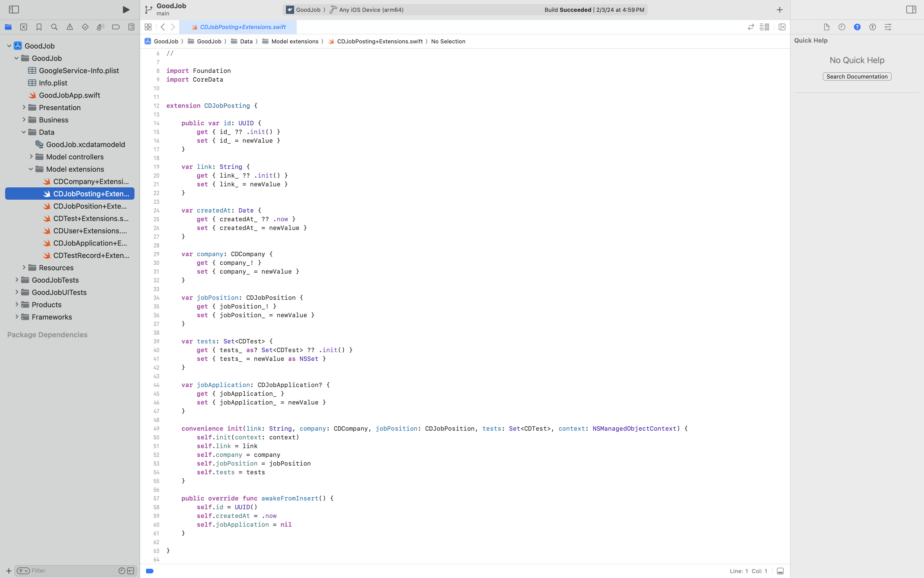The height and width of the screenshot is (578, 924).
Task: Toggle the debug area at bottom right
Action: click(781, 571)
